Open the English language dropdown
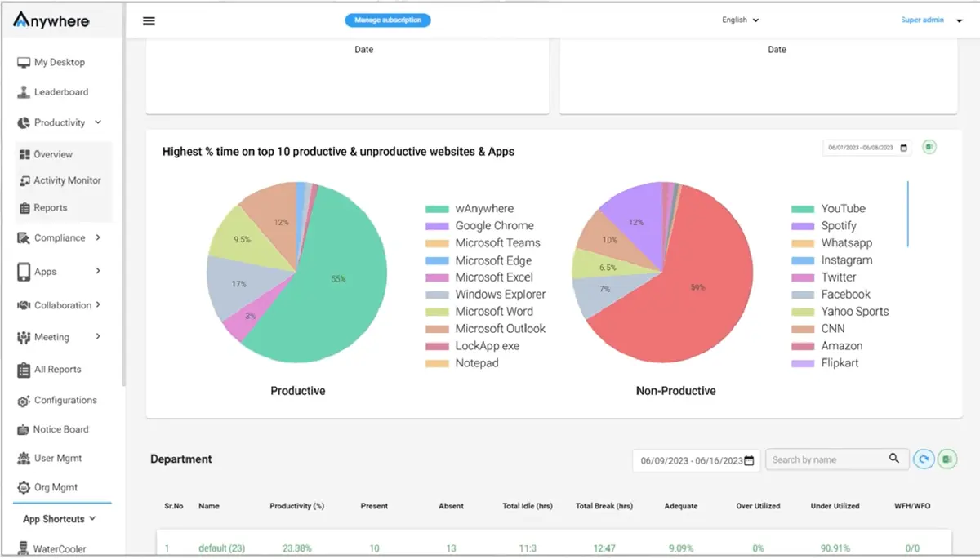The height and width of the screenshot is (559, 980). (x=740, y=20)
